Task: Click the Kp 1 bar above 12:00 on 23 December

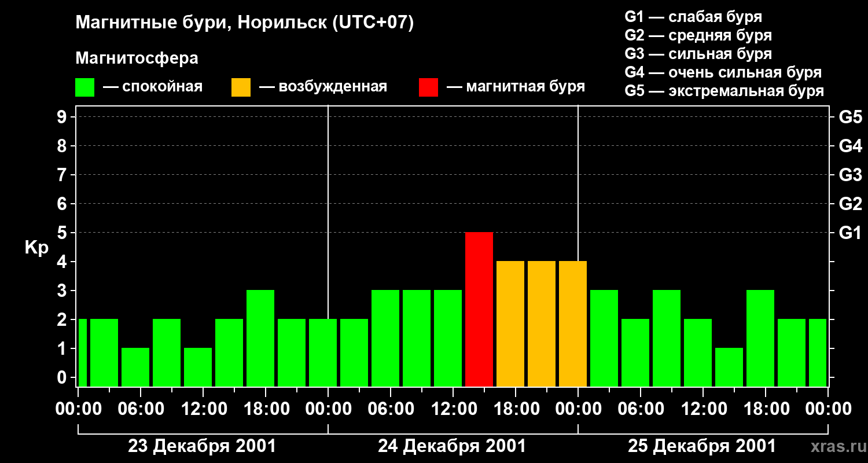Action: point(198,367)
